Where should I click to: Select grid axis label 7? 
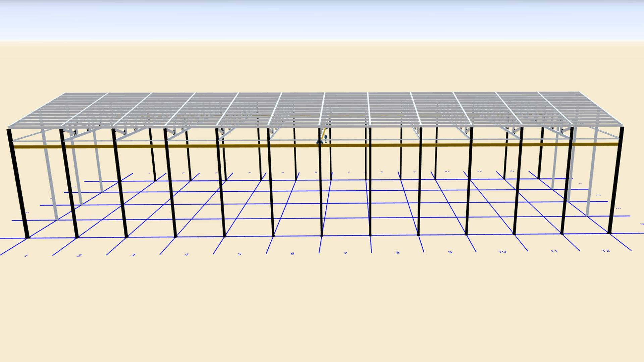pos(345,253)
